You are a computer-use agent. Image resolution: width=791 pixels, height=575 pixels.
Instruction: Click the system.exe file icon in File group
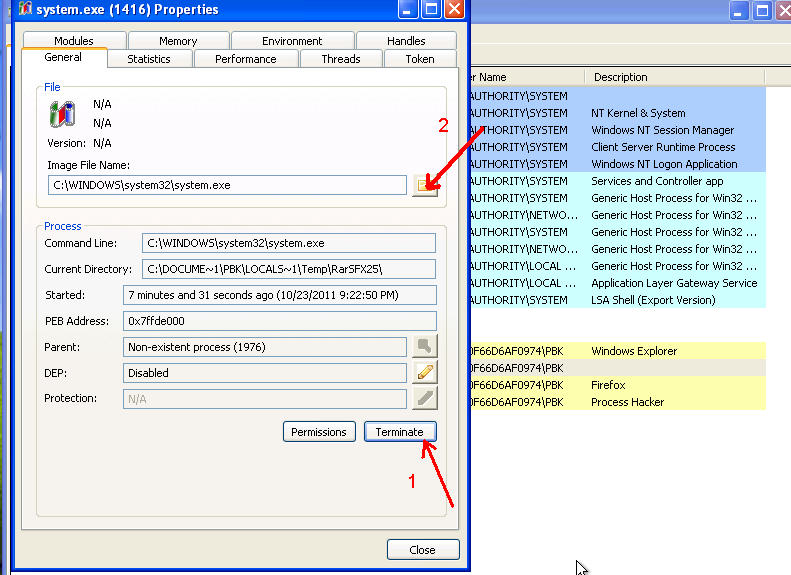pos(63,113)
